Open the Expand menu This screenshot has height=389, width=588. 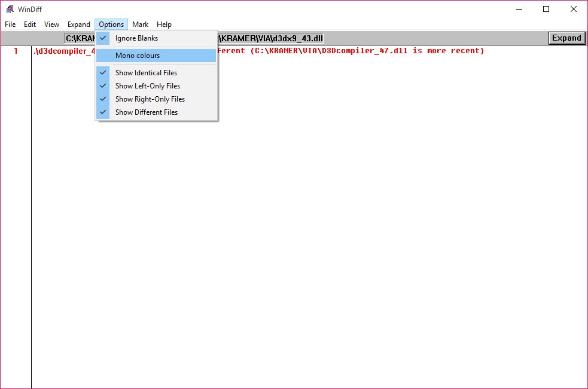tap(78, 24)
